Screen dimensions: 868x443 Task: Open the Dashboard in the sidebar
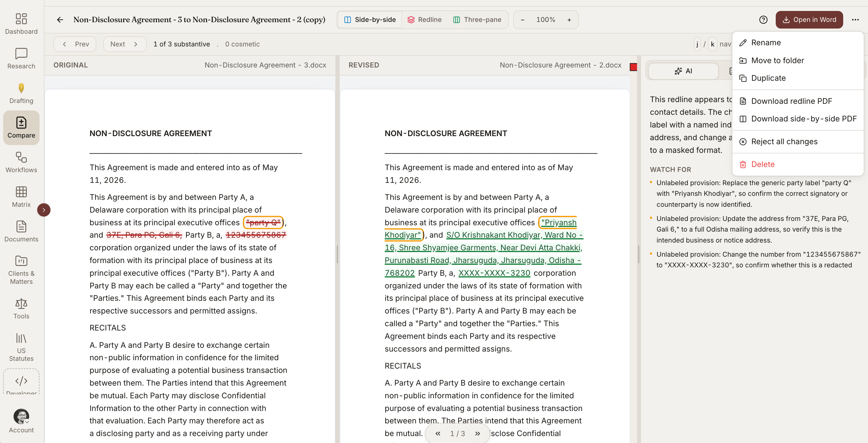(21, 24)
